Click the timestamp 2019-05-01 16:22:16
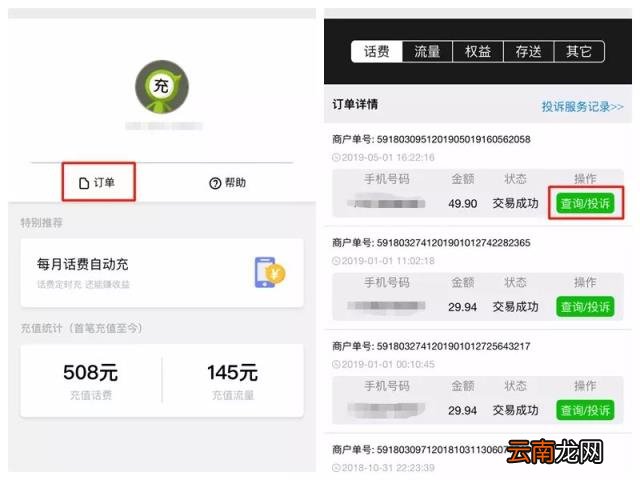Screen dimensions: 640x480 click(x=387, y=158)
